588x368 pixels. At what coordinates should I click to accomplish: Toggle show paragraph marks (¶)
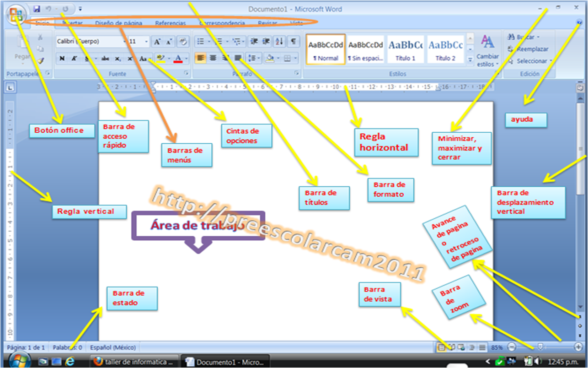coord(293,42)
